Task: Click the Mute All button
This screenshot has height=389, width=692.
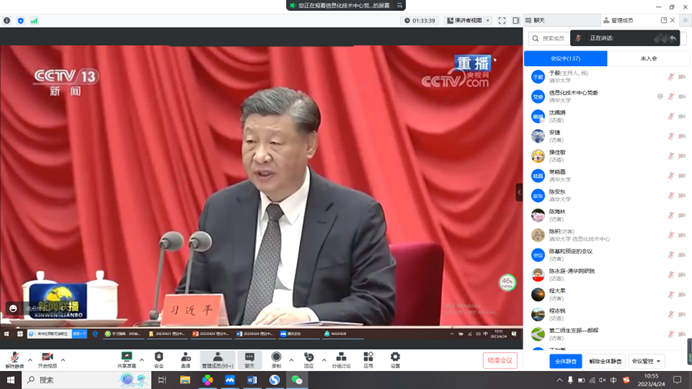Action: (565, 361)
